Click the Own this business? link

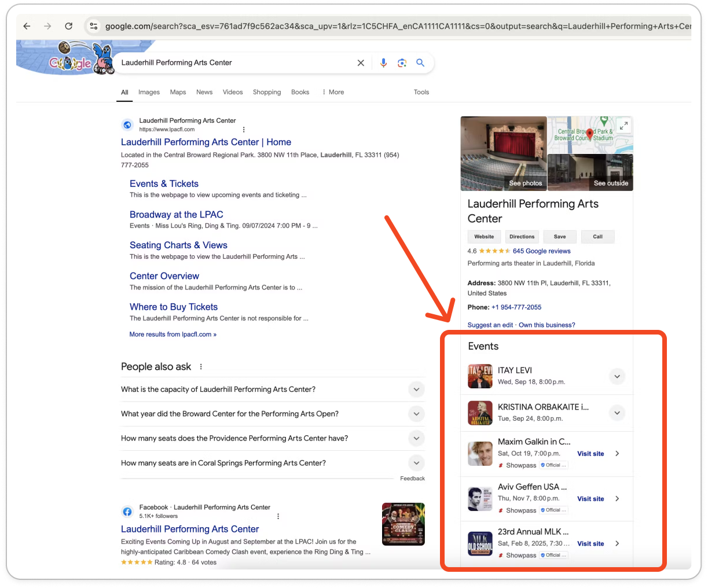pyautogui.click(x=547, y=325)
